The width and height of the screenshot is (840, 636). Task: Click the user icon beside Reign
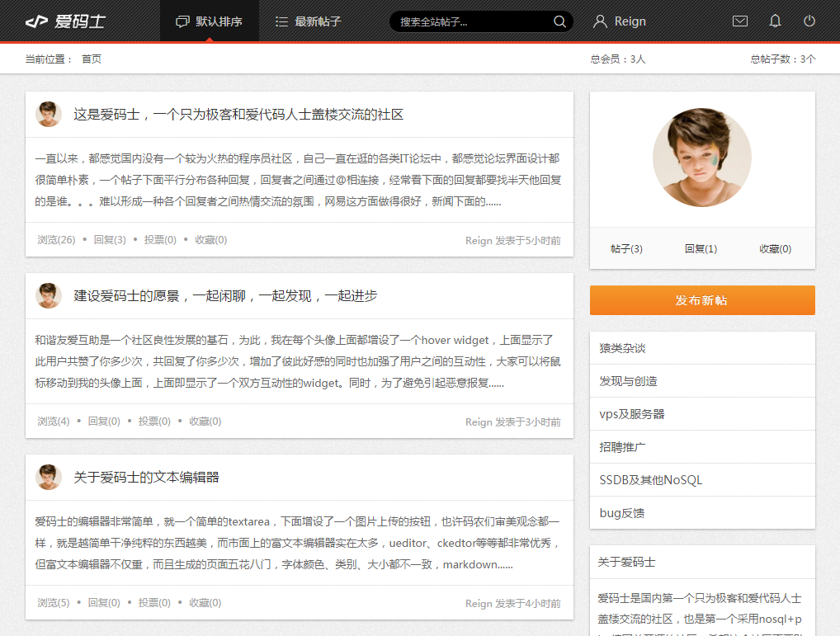(600, 21)
